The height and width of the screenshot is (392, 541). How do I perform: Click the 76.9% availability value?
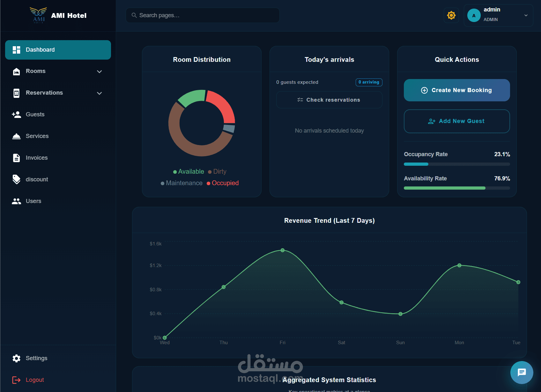click(x=502, y=178)
